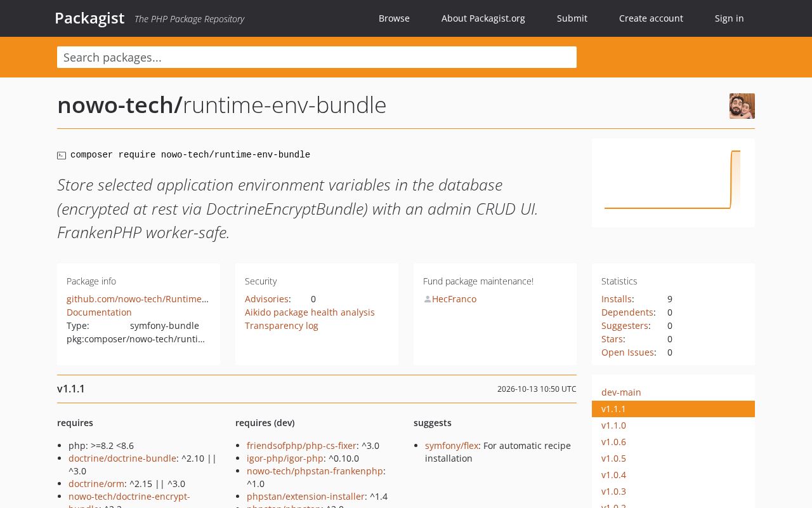The height and width of the screenshot is (508, 812).
Task: Open phpstan/extension-installer link
Action: point(306,497)
